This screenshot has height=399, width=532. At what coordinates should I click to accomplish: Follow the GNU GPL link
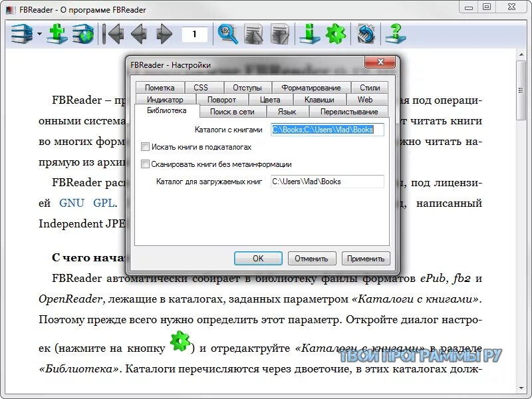(87, 203)
